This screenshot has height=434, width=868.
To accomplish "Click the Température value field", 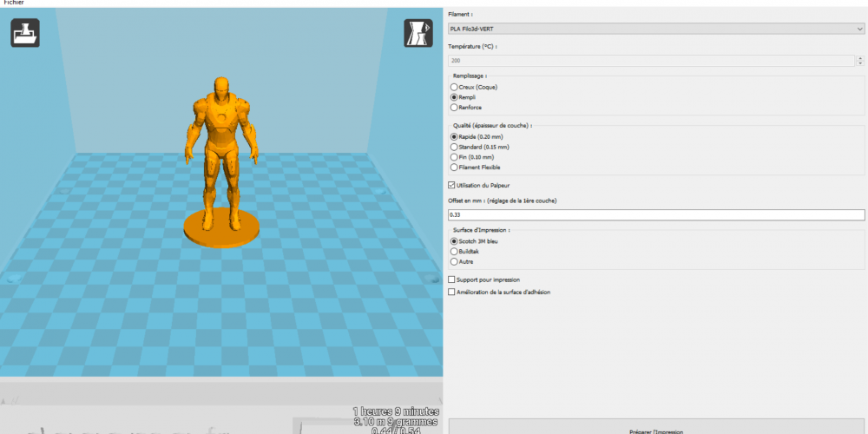I will point(652,61).
